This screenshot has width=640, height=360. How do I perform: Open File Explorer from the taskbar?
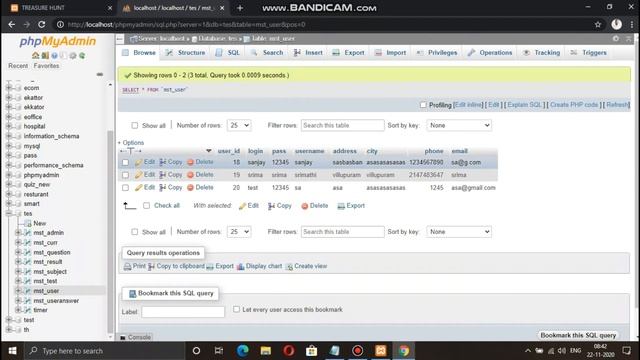(x=266, y=351)
